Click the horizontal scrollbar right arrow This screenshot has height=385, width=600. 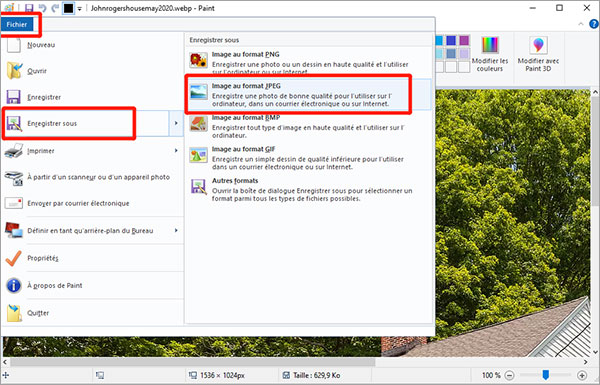coord(586,361)
